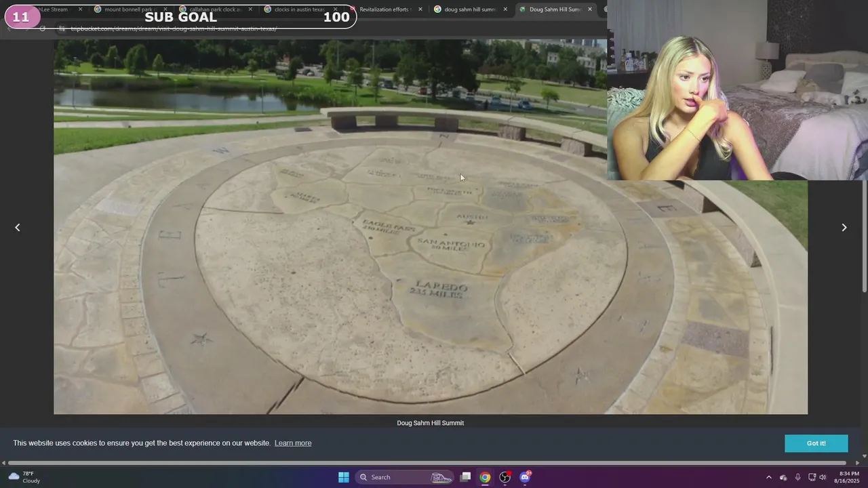Switch to 'clocks in austin texas' tab
This screenshot has width=868, height=488.
[x=298, y=9]
